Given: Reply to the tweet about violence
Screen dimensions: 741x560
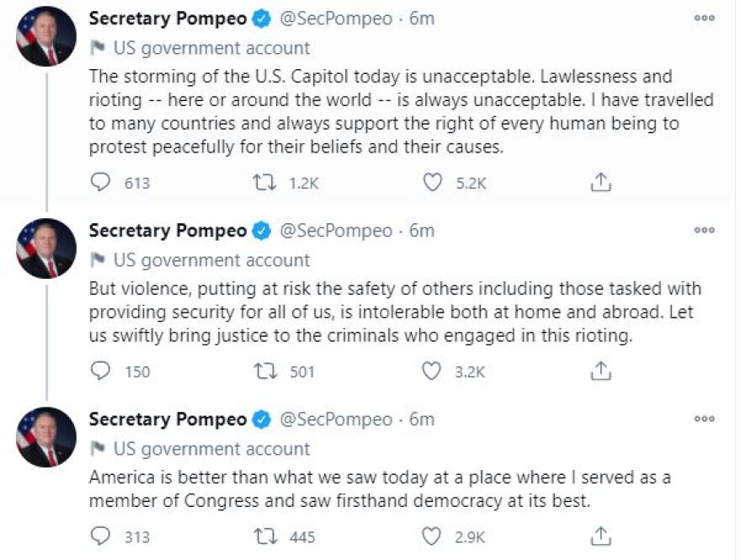Looking at the screenshot, I should pos(100,371).
